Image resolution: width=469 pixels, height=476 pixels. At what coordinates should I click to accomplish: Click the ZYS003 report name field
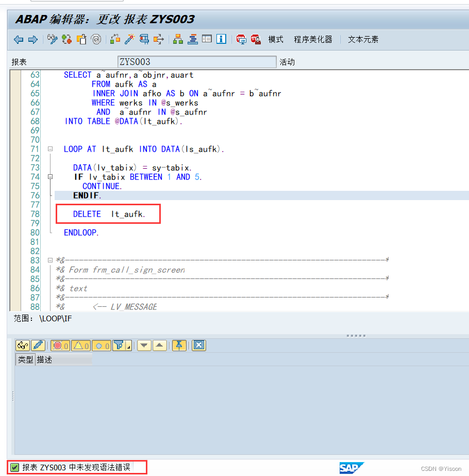click(x=197, y=62)
